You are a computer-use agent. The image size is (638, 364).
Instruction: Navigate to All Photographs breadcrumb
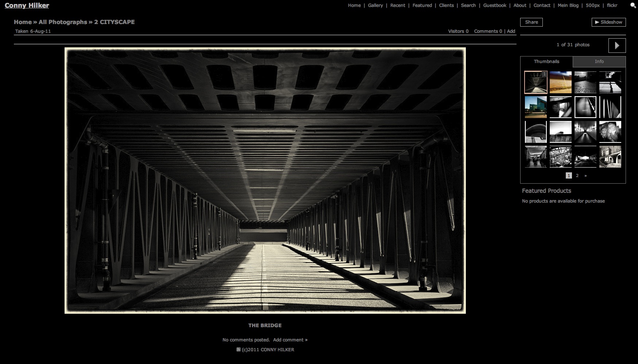(63, 22)
